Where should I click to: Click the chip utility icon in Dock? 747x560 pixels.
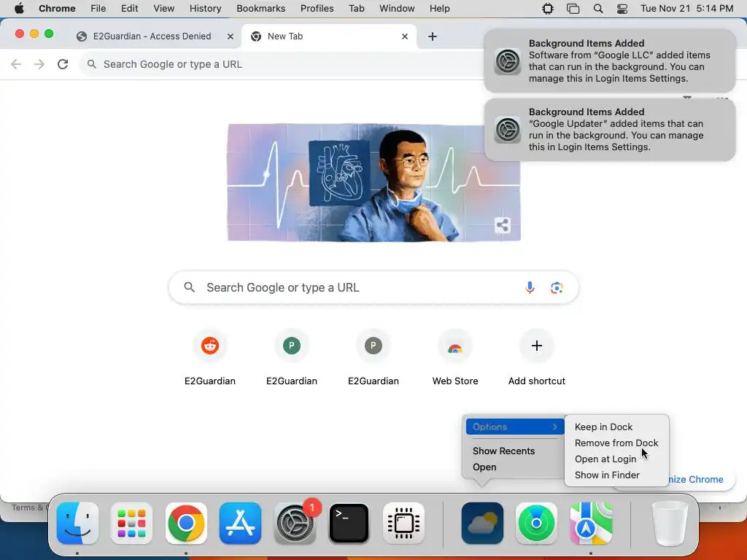[x=403, y=524]
